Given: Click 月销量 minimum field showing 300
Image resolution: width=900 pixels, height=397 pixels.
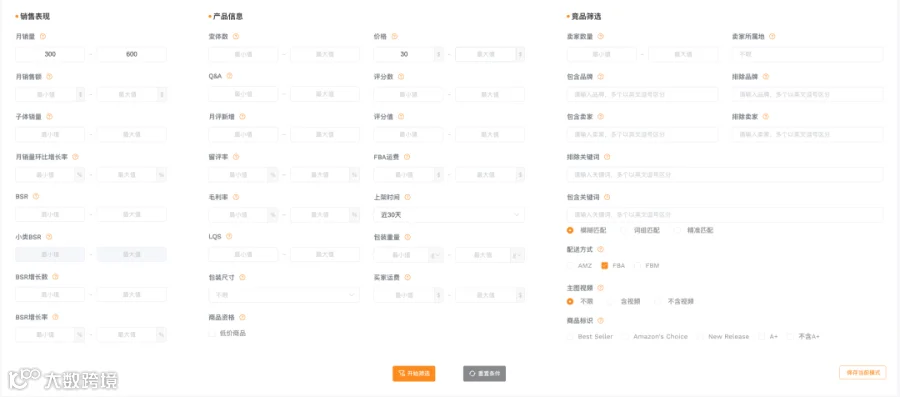Looking at the screenshot, I should (50, 55).
